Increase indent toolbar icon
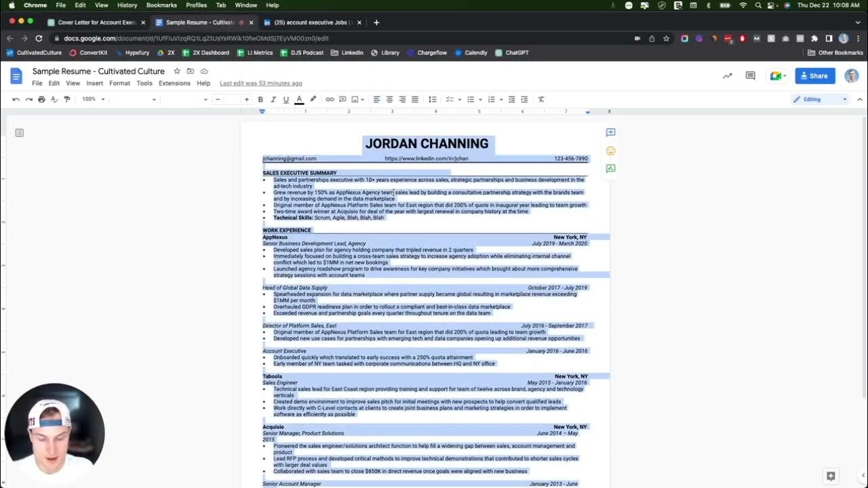The height and width of the screenshot is (488, 868). pyautogui.click(x=524, y=100)
